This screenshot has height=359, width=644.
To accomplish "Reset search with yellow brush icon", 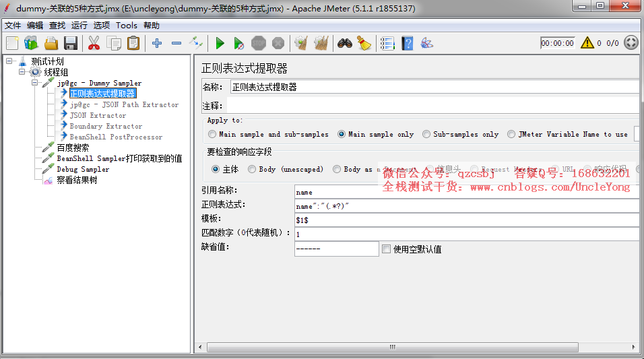I will 364,43.
